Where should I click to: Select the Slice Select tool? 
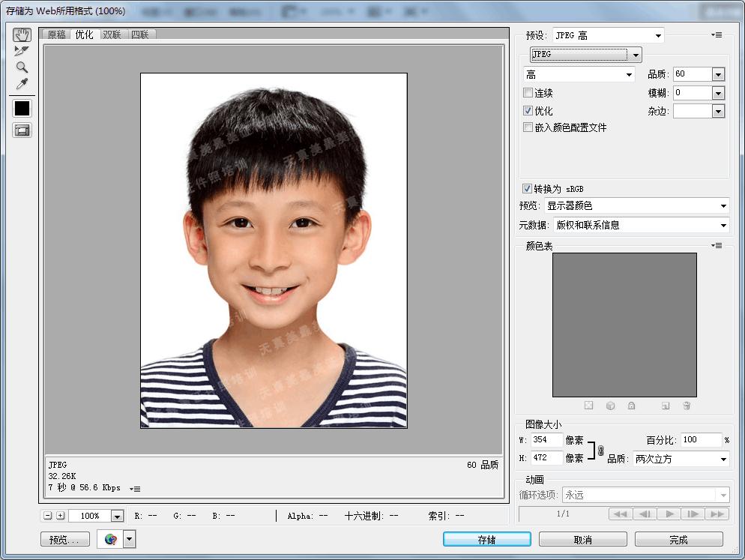(21, 51)
